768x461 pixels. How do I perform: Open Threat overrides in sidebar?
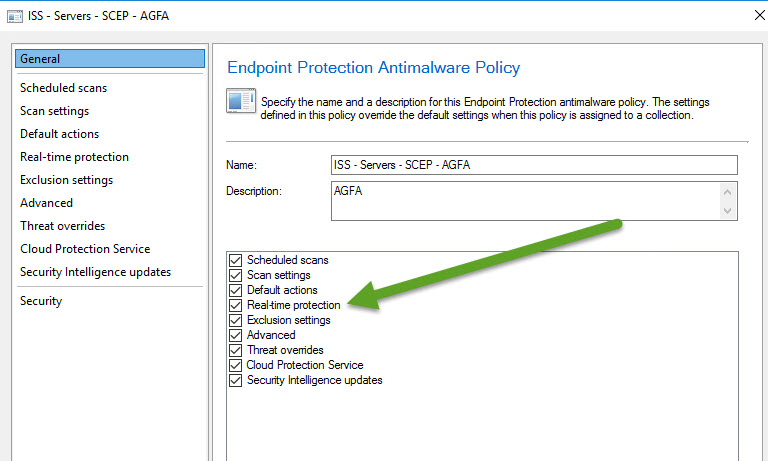click(62, 226)
